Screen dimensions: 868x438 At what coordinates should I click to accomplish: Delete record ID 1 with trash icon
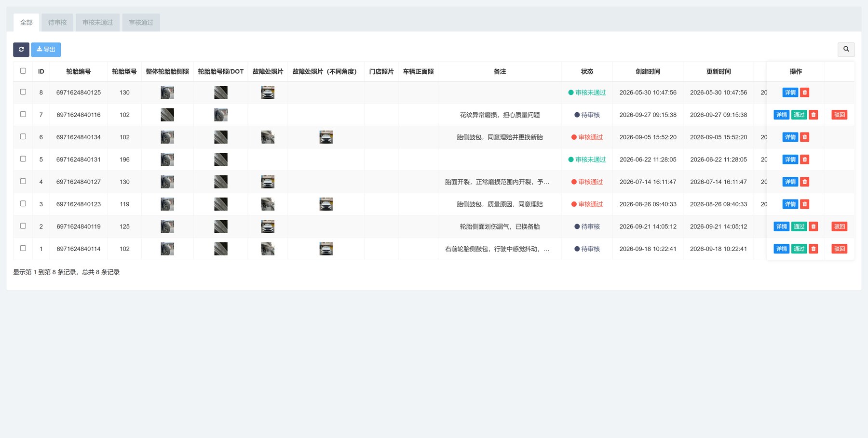pyautogui.click(x=814, y=249)
